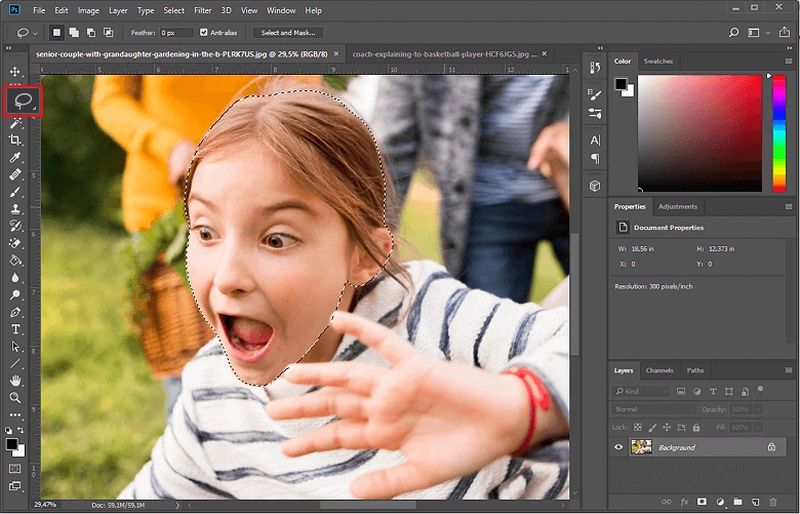Click the Delete layer trash icon

click(x=772, y=501)
